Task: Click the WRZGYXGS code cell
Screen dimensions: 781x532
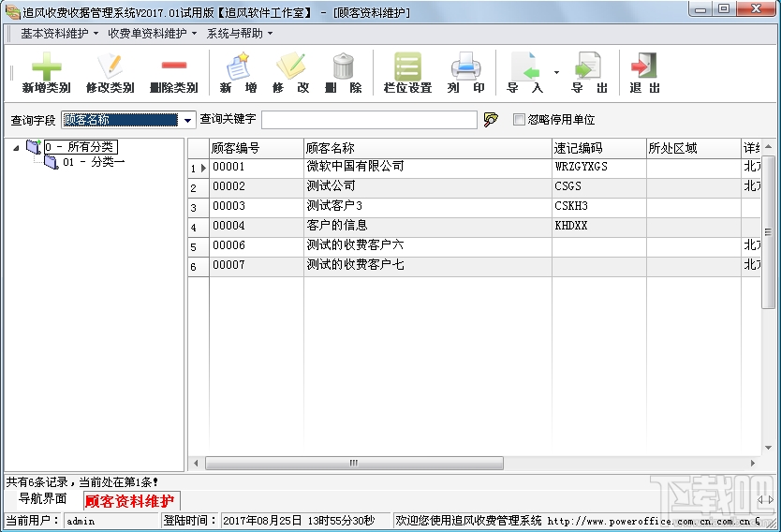Action: (598, 167)
